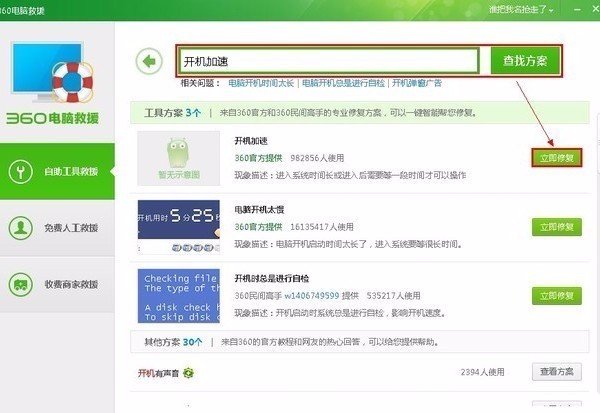Select the 收费商家救援 sidebar tab

click(x=57, y=284)
